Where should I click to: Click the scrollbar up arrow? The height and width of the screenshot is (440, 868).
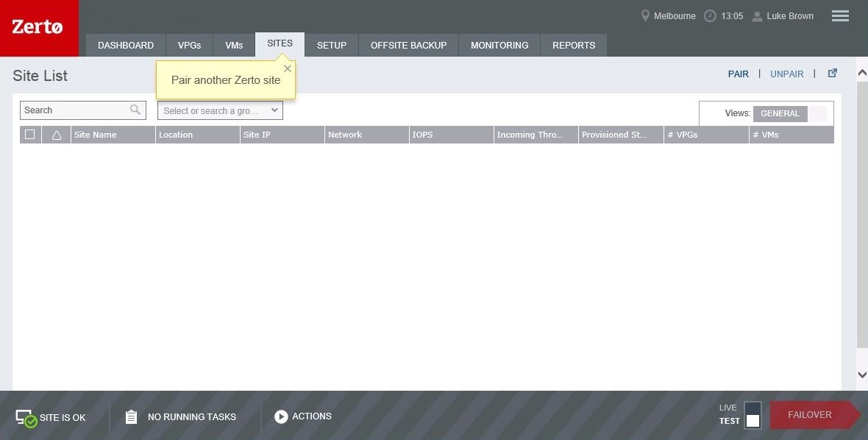tap(862, 73)
